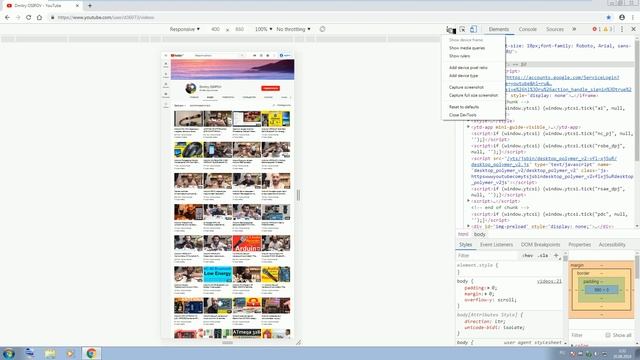Switch to the Console tab

527,29
